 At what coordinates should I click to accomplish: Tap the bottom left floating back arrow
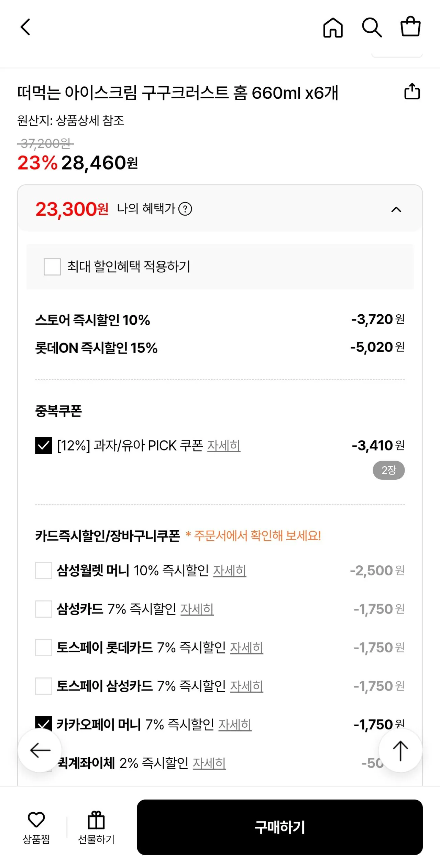40,750
